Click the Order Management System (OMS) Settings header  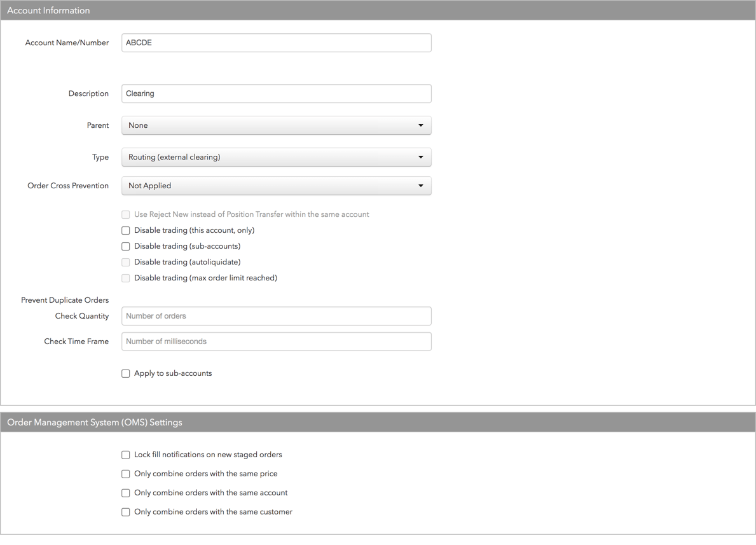point(378,422)
